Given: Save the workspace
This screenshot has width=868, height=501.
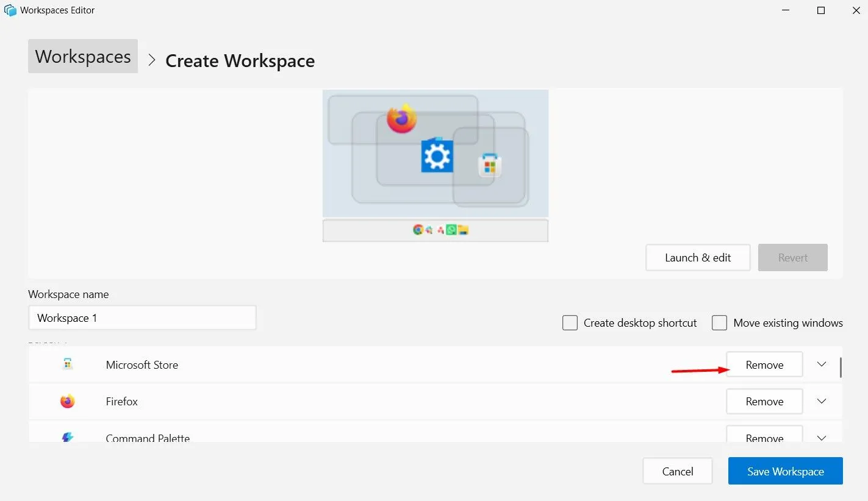Looking at the screenshot, I should pyautogui.click(x=785, y=471).
